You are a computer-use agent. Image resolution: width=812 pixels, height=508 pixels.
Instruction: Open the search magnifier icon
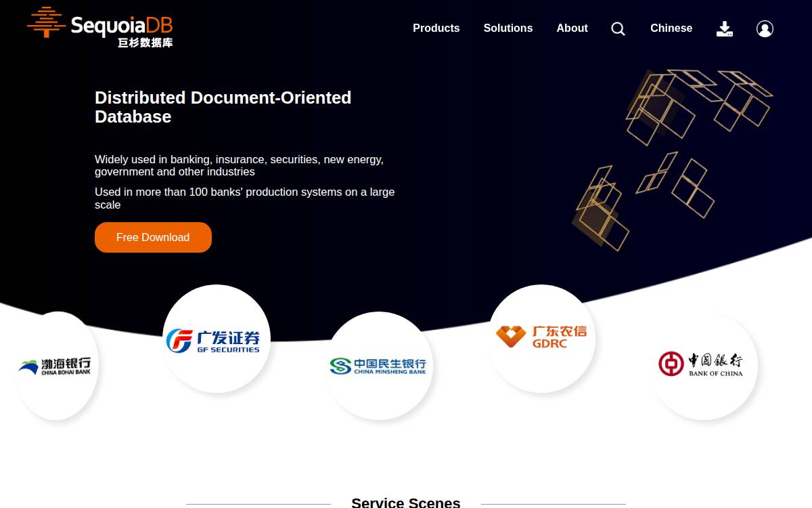618,28
